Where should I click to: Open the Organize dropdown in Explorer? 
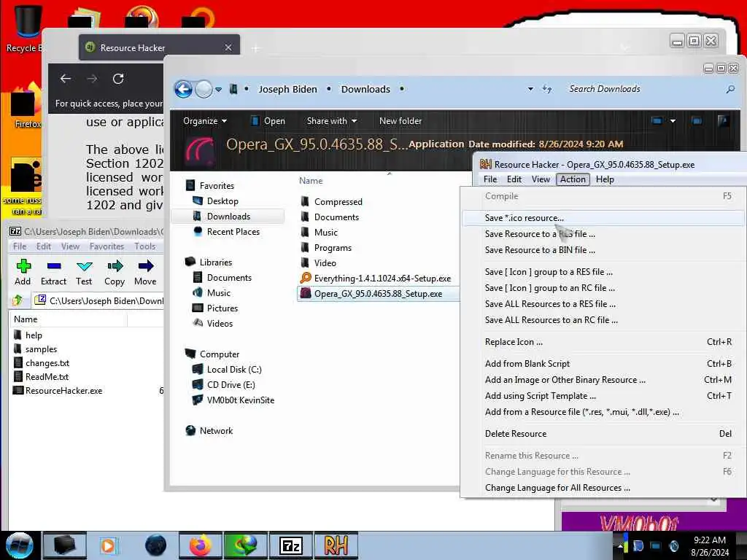(x=205, y=121)
